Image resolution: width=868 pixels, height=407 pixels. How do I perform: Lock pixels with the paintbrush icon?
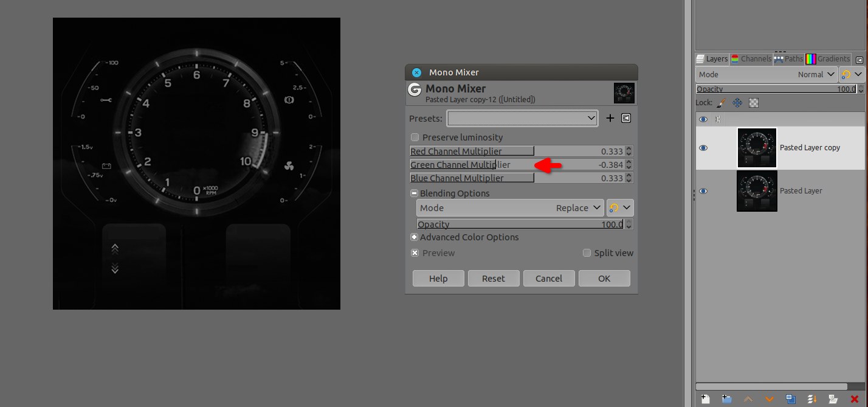[x=721, y=103]
